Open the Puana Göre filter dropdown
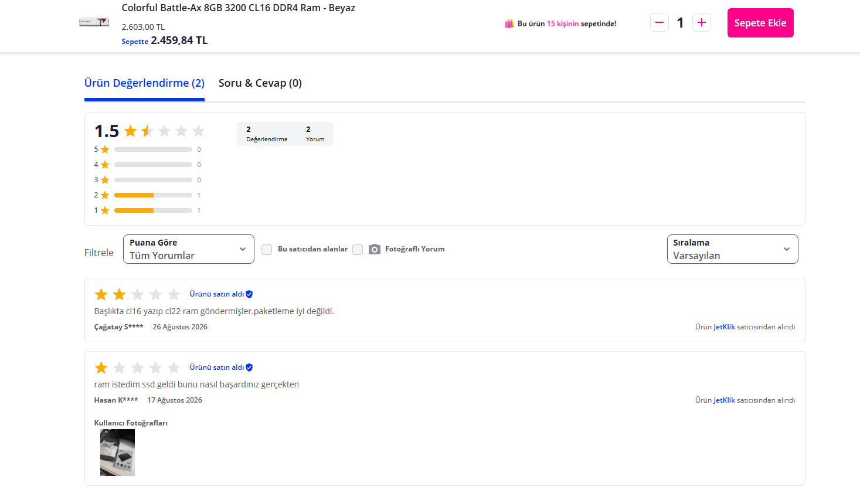Screen dimensions: 860x504 [x=189, y=249]
